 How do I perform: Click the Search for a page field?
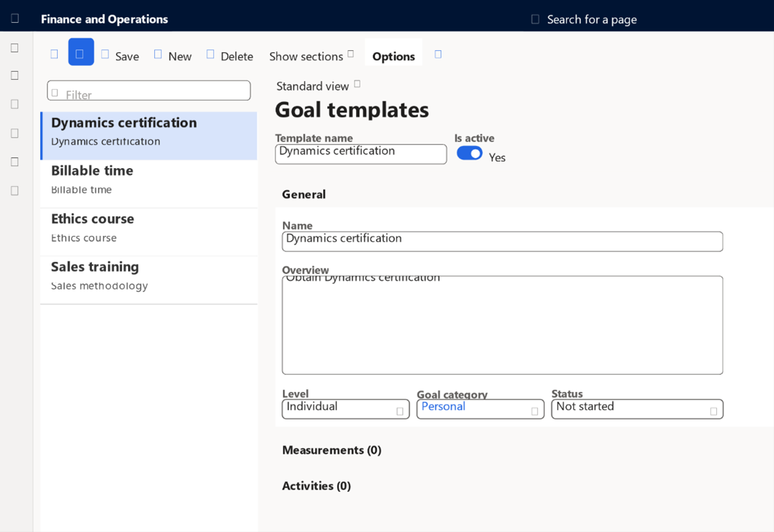point(592,19)
